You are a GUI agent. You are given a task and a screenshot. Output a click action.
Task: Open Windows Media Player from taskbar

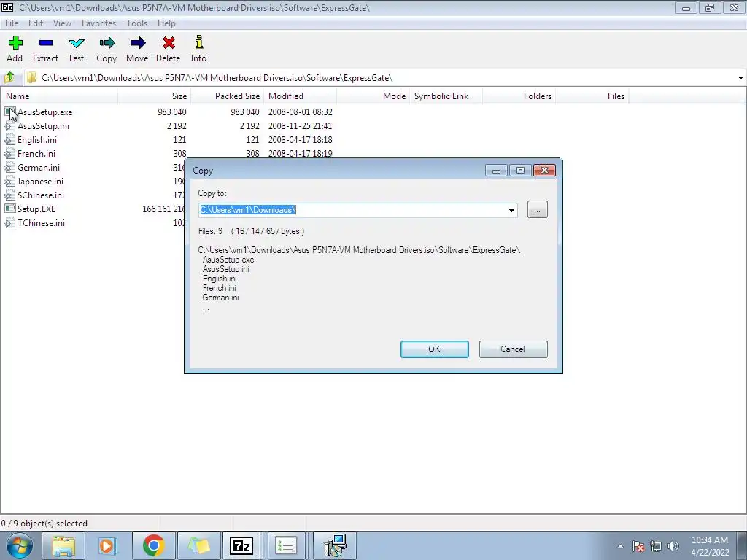108,545
